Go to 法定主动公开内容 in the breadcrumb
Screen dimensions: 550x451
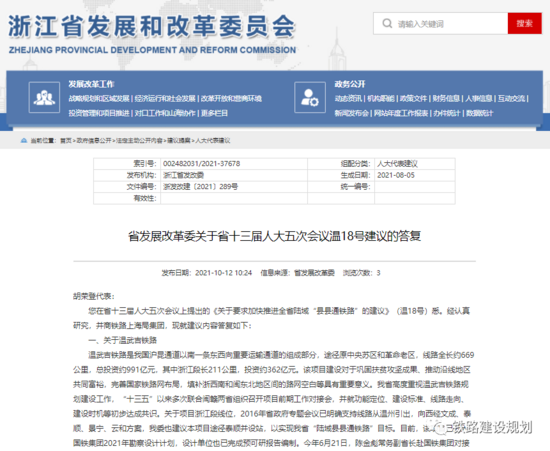tap(139, 141)
